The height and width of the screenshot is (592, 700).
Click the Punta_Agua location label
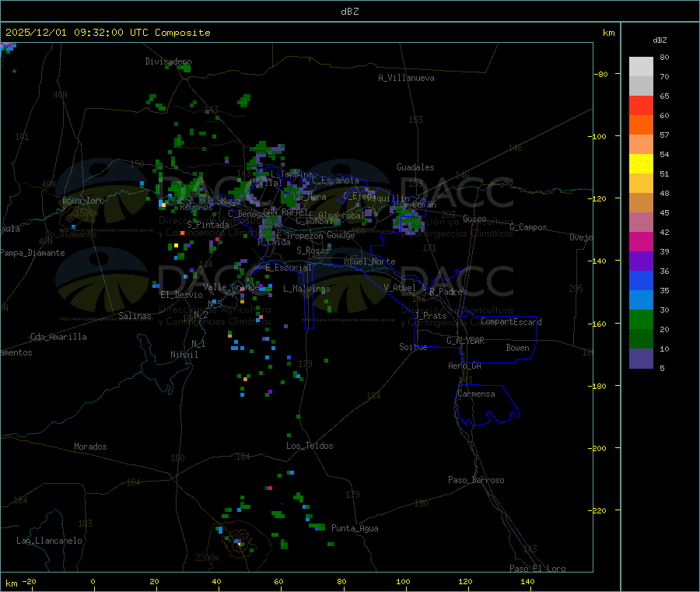coord(355,528)
